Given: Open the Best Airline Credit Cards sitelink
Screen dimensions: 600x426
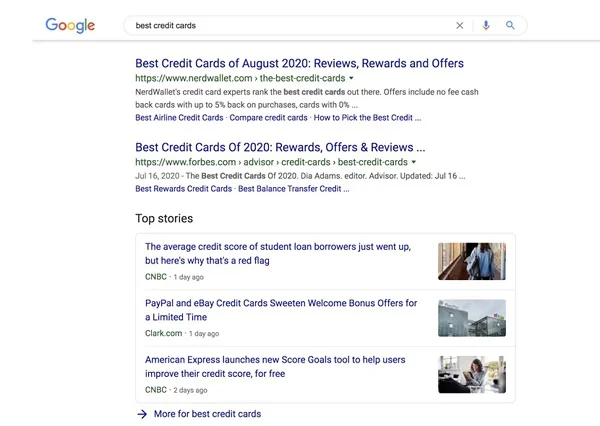Looking at the screenshot, I should [179, 117].
